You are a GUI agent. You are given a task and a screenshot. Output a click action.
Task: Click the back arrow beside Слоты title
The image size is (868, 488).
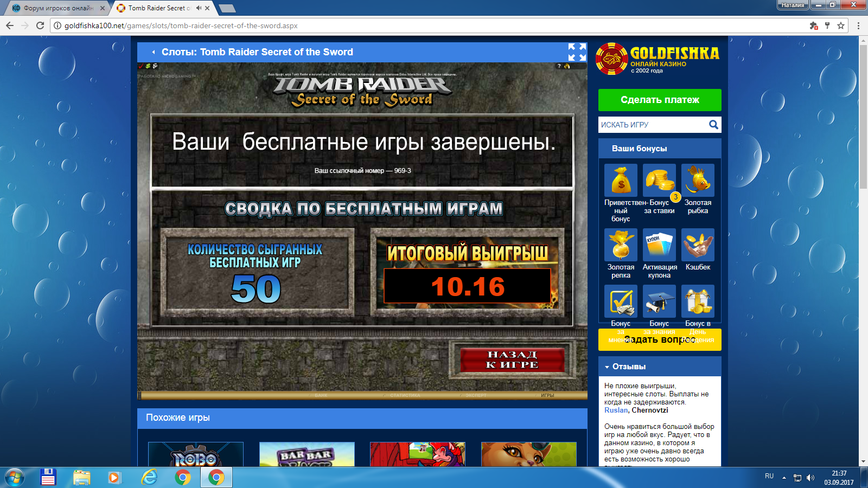pyautogui.click(x=154, y=52)
